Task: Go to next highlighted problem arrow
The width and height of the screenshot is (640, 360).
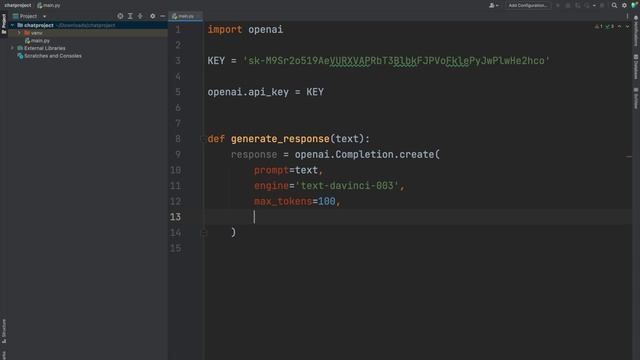Action: tap(627, 27)
